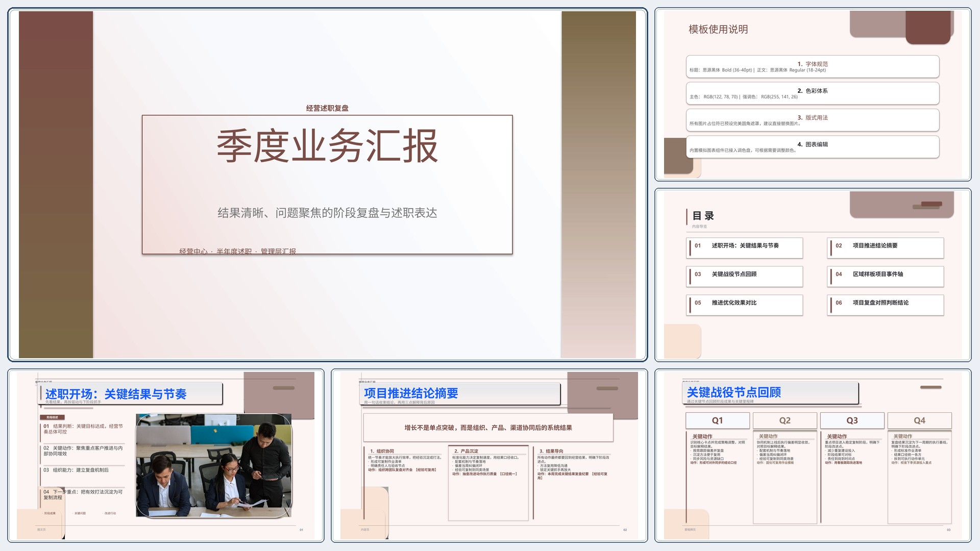
Task: Click the office meeting photo
Action: point(214,465)
